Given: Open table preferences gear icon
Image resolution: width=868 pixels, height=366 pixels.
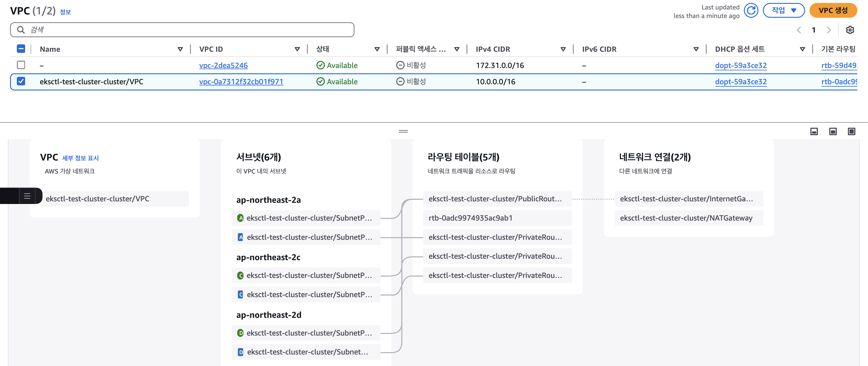Looking at the screenshot, I should click(850, 30).
